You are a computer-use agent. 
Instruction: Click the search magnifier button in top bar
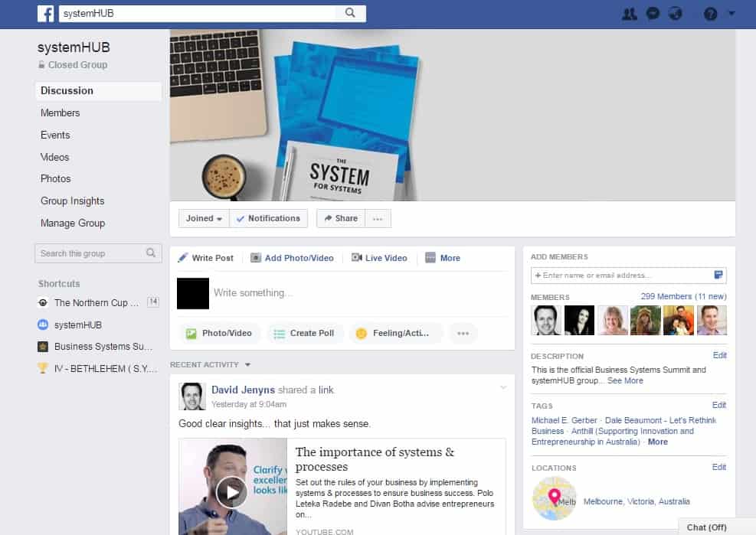coord(350,13)
